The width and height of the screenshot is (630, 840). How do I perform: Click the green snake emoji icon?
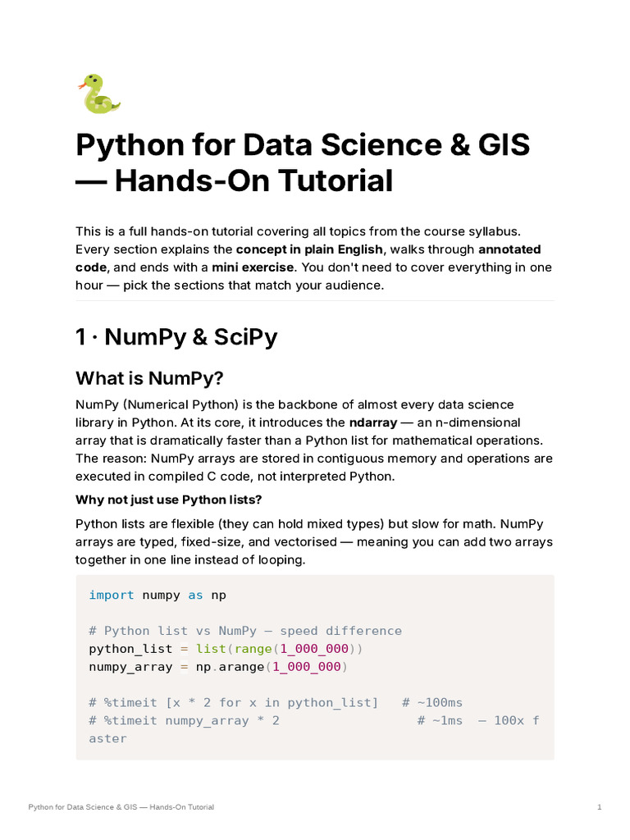99,94
